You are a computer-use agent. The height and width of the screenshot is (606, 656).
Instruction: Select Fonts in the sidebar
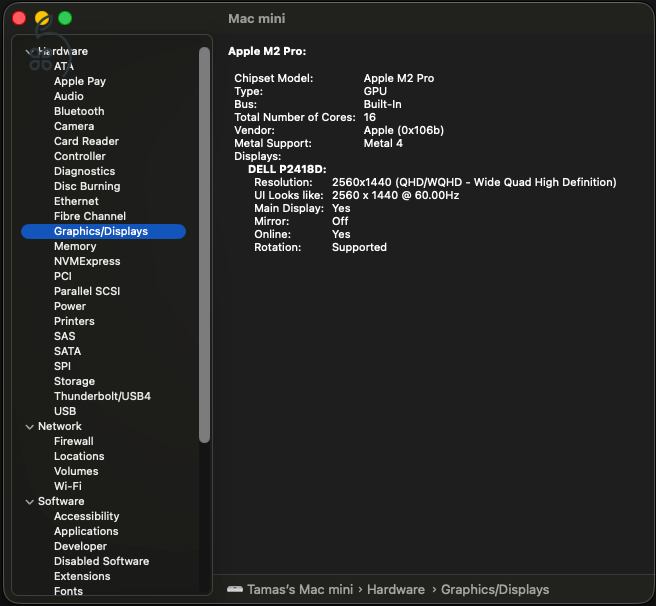point(68,591)
